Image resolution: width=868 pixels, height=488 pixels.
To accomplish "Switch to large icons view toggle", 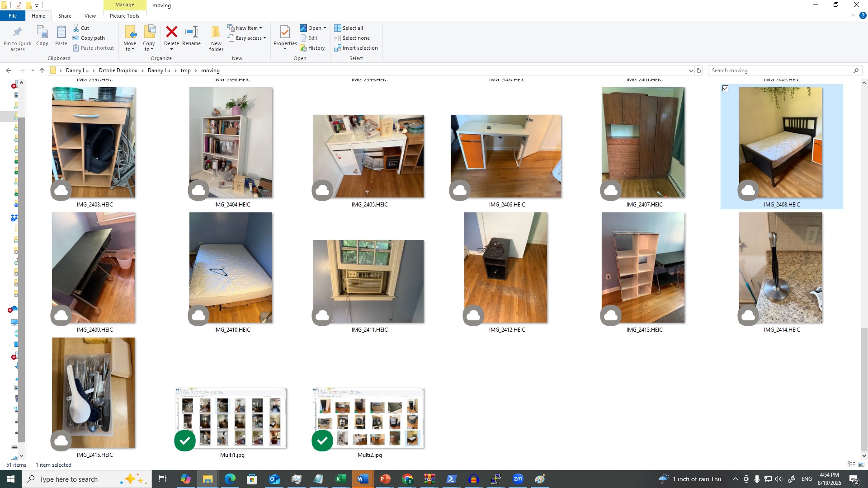I will pos(861,465).
